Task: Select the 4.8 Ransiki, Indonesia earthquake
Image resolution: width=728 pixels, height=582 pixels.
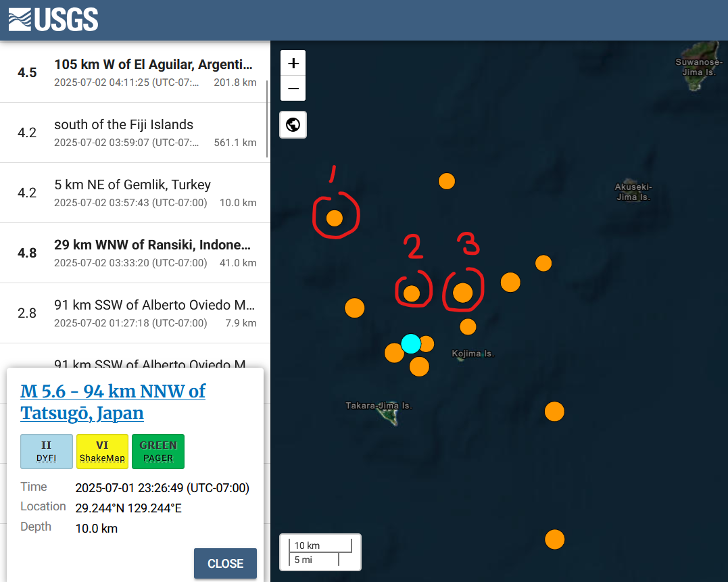Action: pyautogui.click(x=135, y=253)
